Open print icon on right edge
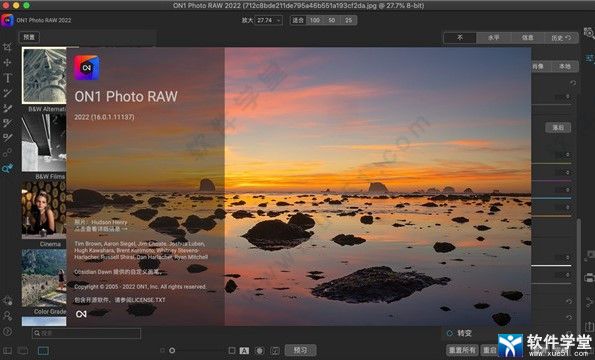This screenshot has width=595, height=360. click(589, 278)
